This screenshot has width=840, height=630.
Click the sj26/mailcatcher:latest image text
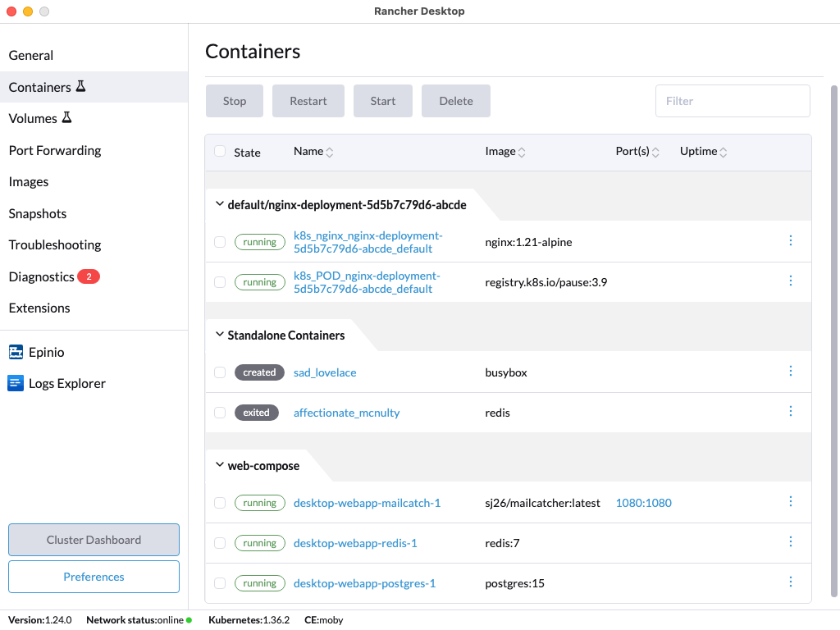(542, 503)
